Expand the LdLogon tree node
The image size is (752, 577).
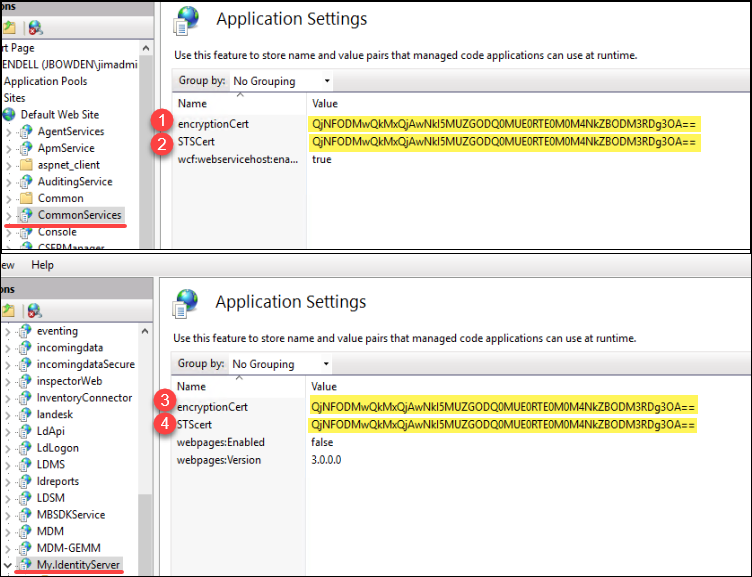[9, 448]
